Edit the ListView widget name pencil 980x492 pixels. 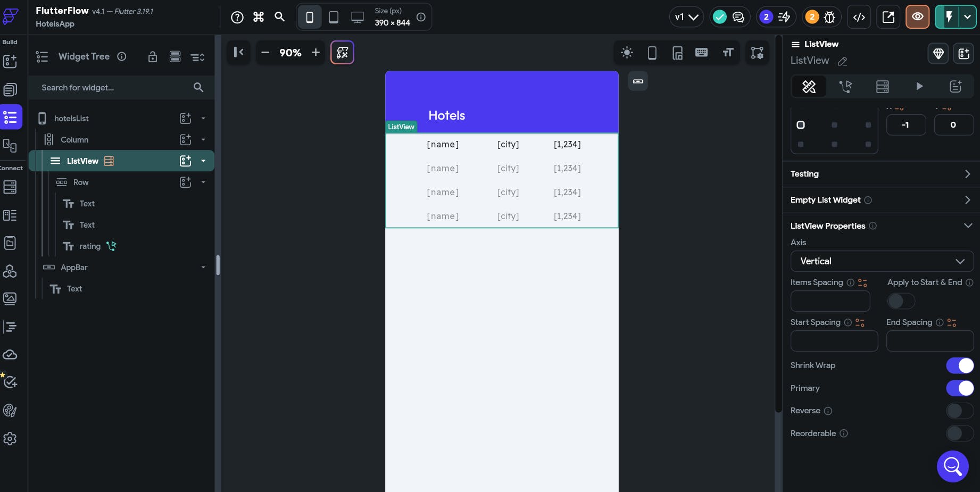(x=842, y=61)
